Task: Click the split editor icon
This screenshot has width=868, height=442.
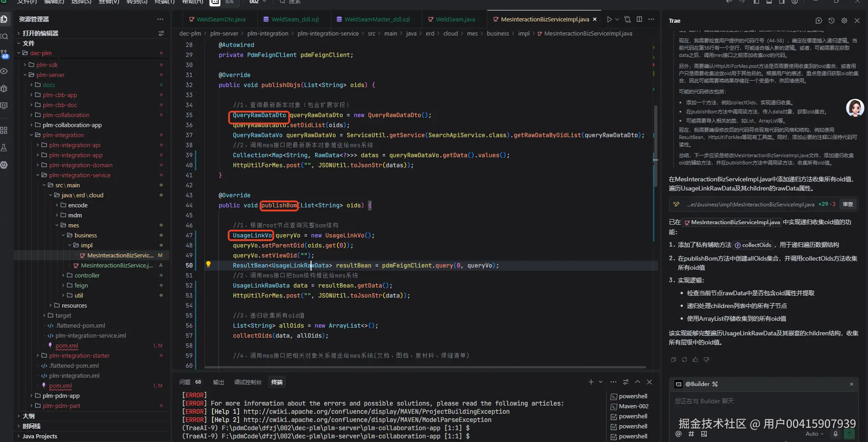Action: click(x=639, y=19)
